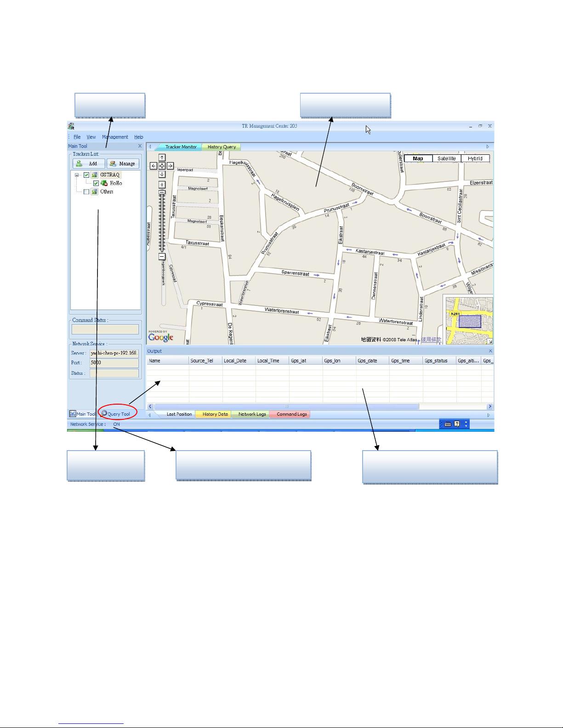Check the Others group checkbox
This screenshot has width=563, height=728.
tap(86, 192)
